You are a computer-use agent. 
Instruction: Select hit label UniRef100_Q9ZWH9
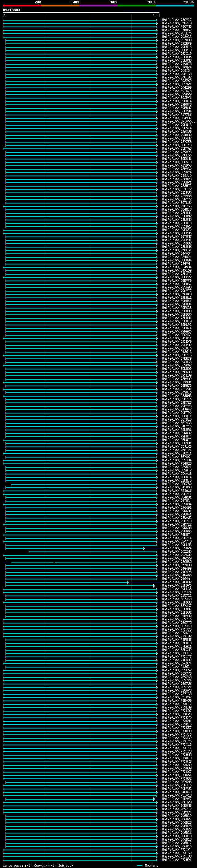pos(177,40)
